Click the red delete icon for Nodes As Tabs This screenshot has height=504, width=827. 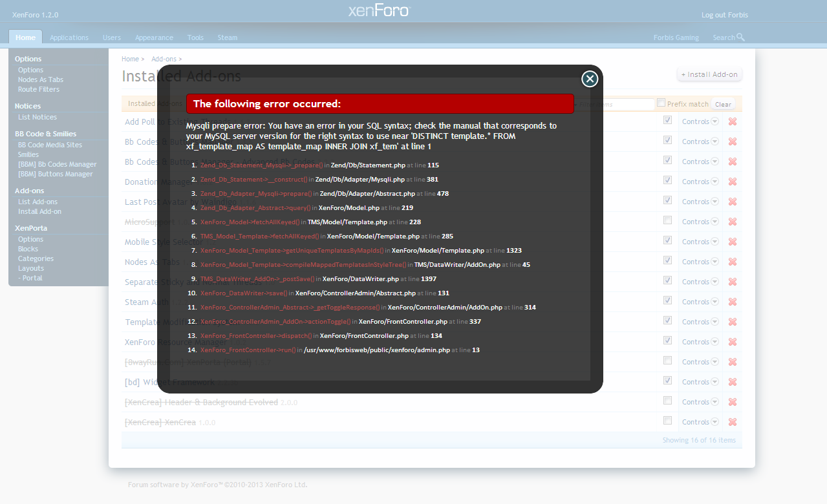[732, 262]
